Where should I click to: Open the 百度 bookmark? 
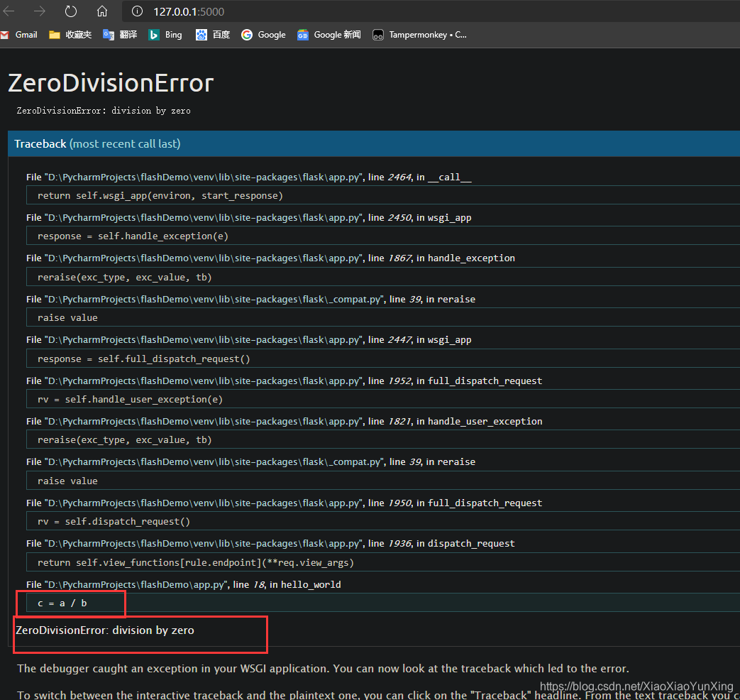tap(213, 35)
